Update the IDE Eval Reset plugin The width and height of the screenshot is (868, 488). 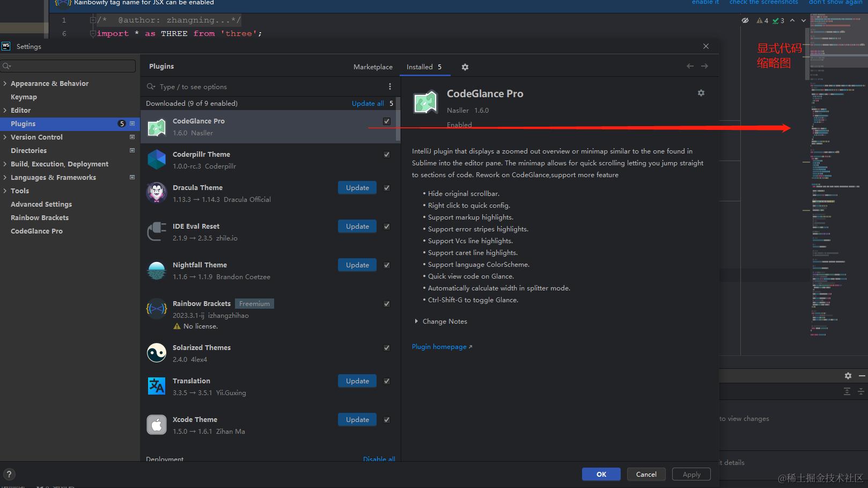357,226
